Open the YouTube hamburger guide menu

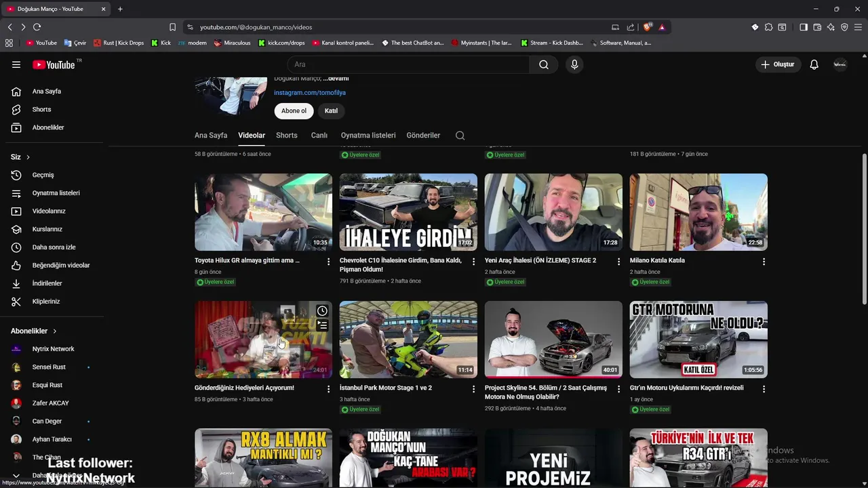click(16, 64)
